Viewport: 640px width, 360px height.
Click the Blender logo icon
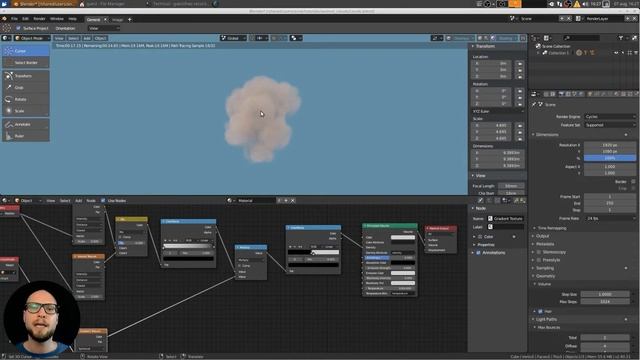click(x=4, y=19)
